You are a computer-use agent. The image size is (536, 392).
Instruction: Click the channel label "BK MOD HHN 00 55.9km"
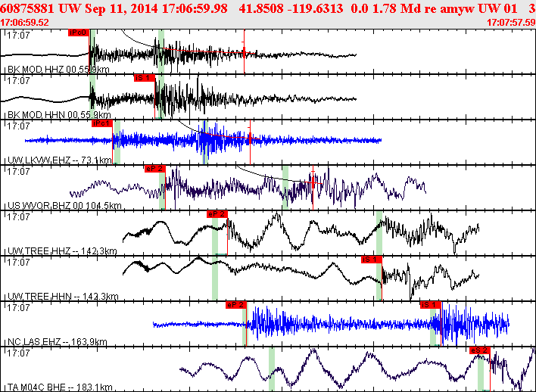pos(59,115)
